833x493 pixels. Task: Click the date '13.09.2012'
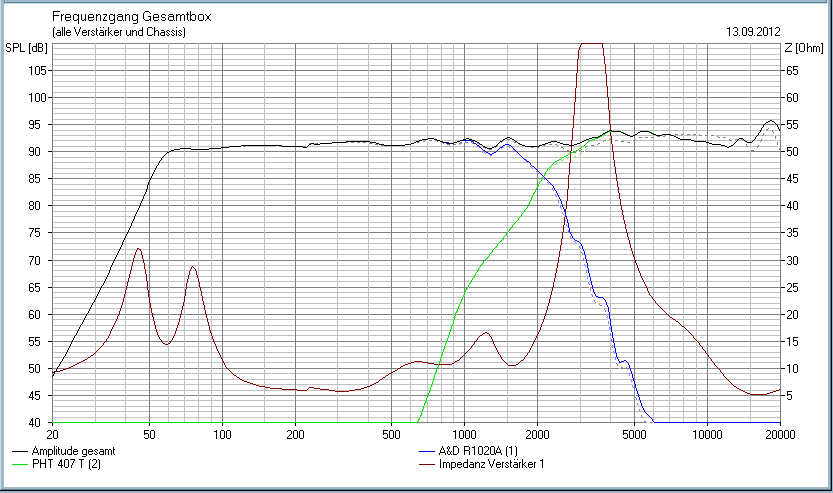click(x=753, y=32)
